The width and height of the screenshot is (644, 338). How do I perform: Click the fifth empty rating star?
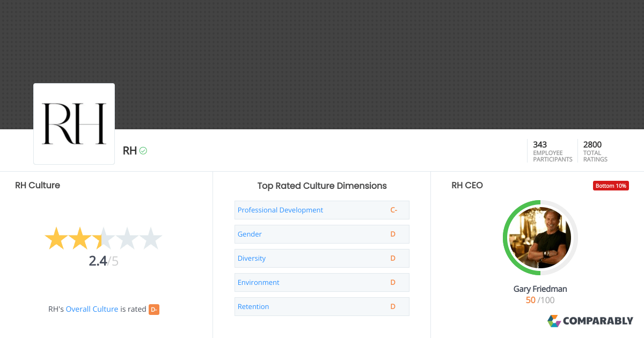[151, 239]
